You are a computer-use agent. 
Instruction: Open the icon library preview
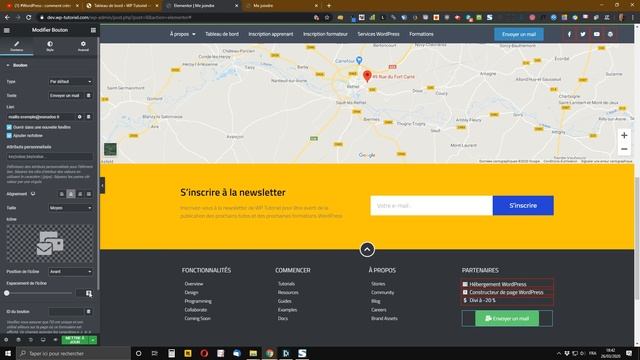pos(49,243)
